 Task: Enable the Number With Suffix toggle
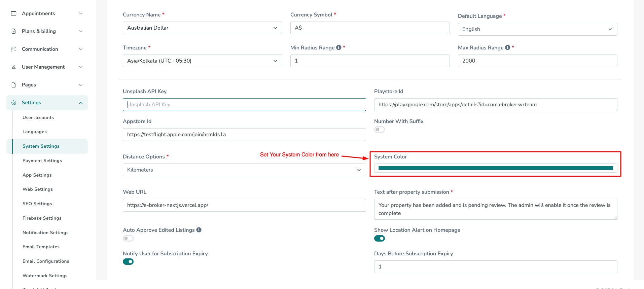(x=379, y=130)
